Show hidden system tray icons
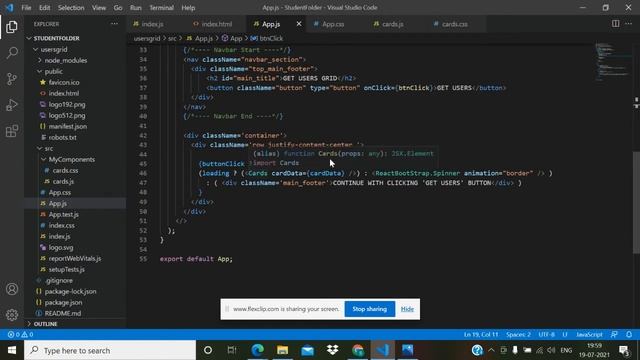The image size is (640, 360). (x=491, y=350)
